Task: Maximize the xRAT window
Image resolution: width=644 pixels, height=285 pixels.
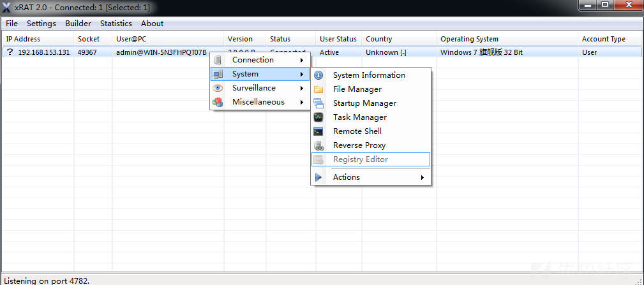Action: 606,5
